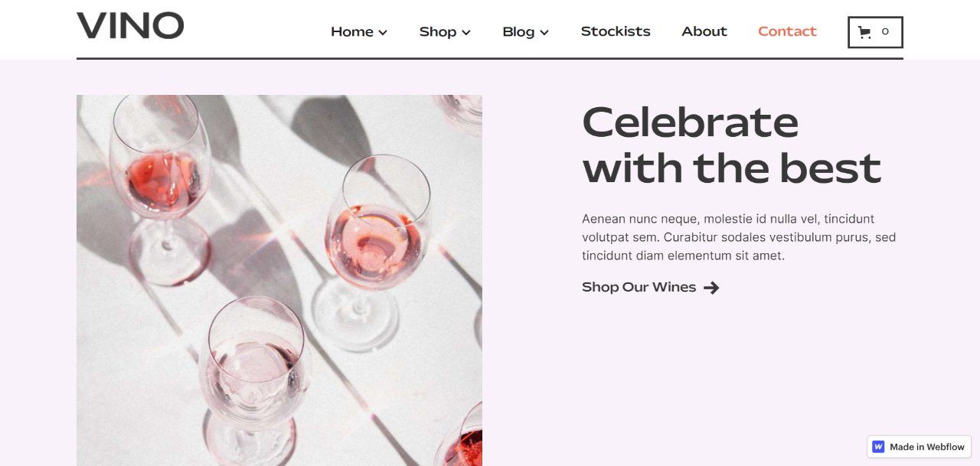
Task: Click the wine glasses hero image
Action: [x=279, y=280]
